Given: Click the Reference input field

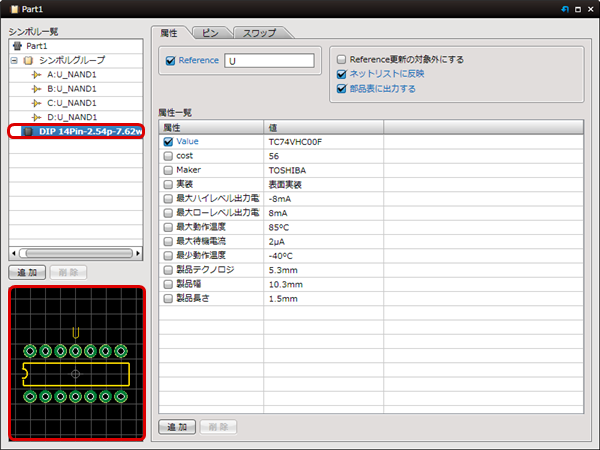Looking at the screenshot, I should (x=269, y=61).
